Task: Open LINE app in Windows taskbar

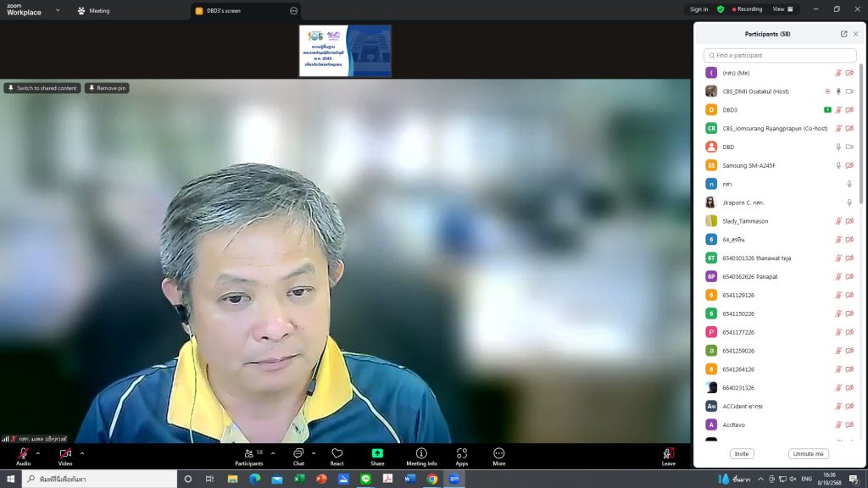Action: pos(365,479)
